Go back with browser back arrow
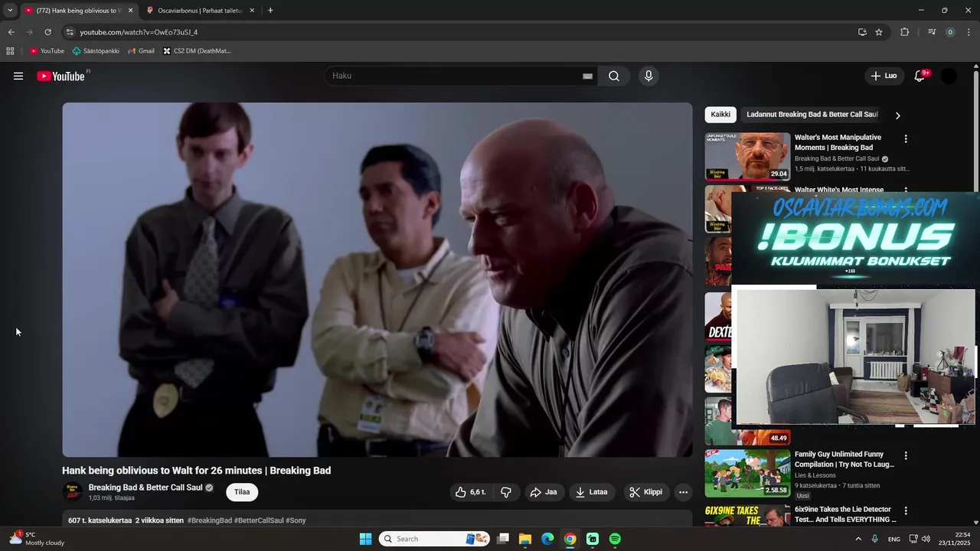The width and height of the screenshot is (980, 551). tap(11, 32)
